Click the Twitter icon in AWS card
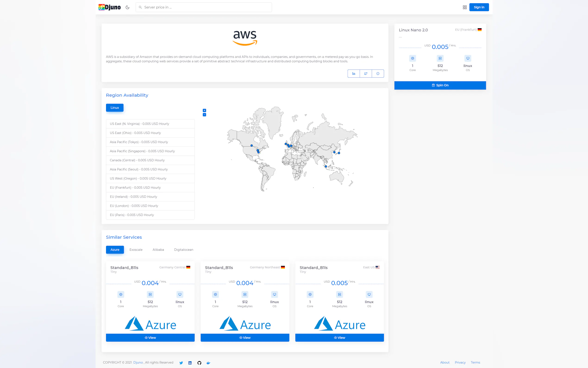588x368 pixels. click(366, 73)
